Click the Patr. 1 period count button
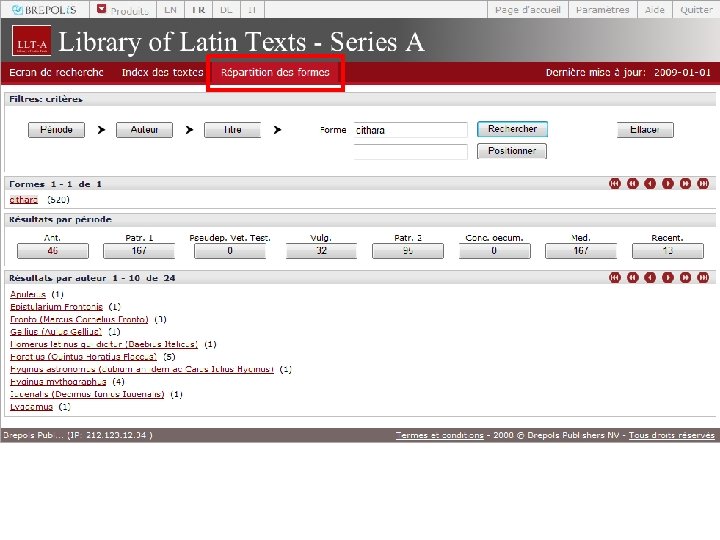 pyautogui.click(x=139, y=251)
